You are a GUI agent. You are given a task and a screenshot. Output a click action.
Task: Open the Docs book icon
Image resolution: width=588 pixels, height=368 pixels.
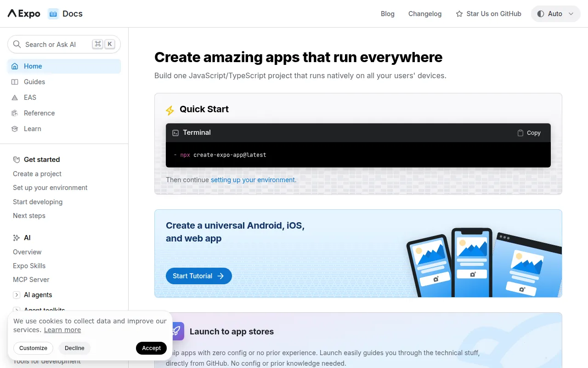point(53,14)
